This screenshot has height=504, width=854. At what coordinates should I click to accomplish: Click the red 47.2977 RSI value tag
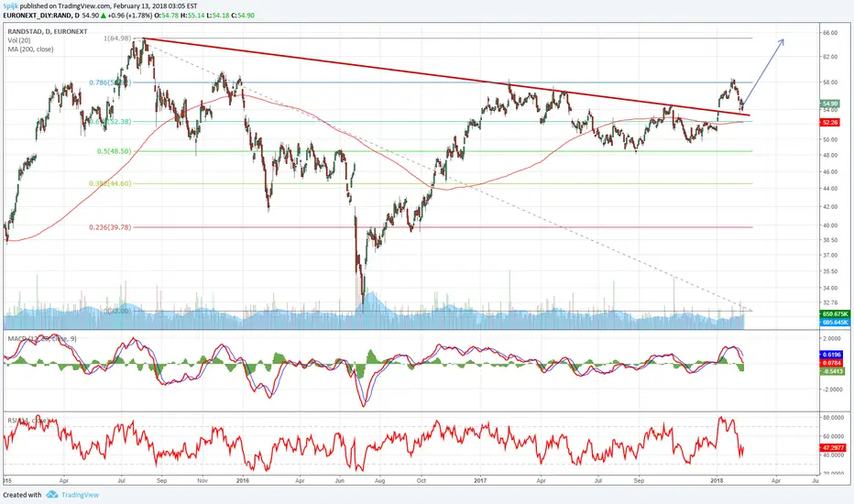(x=833, y=447)
